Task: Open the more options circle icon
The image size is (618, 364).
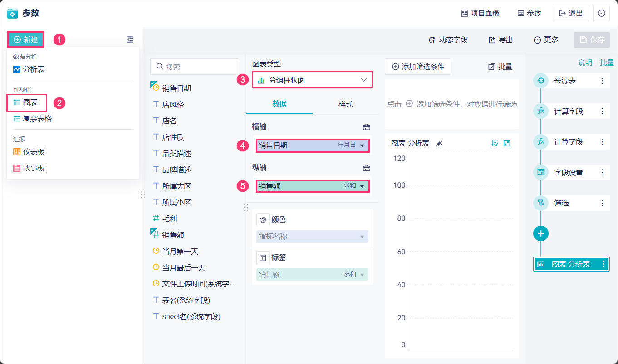Action: click(x=602, y=13)
